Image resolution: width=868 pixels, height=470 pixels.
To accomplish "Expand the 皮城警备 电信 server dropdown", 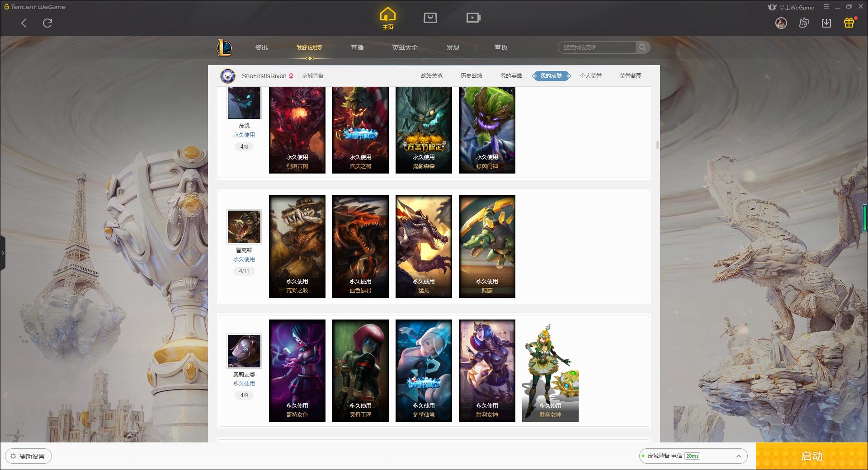I will 693,456.
